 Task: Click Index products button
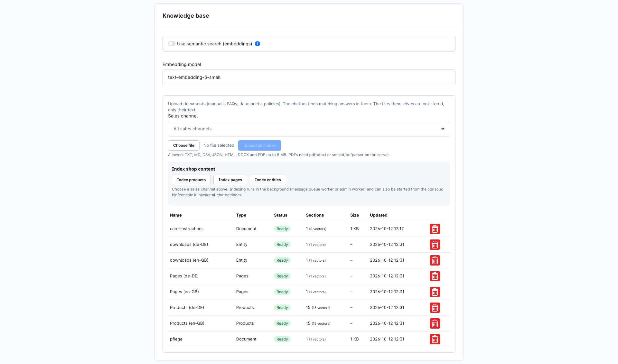click(191, 180)
